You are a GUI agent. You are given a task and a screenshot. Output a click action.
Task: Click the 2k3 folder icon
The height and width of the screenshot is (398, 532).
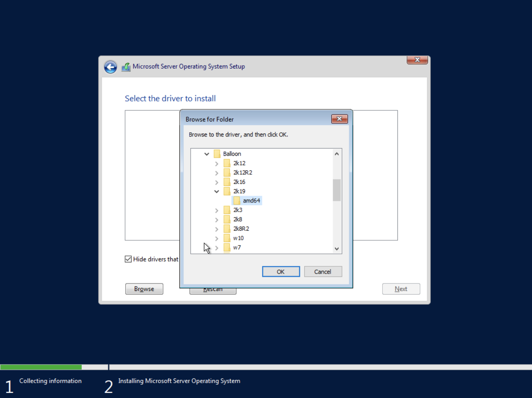pyautogui.click(x=227, y=210)
